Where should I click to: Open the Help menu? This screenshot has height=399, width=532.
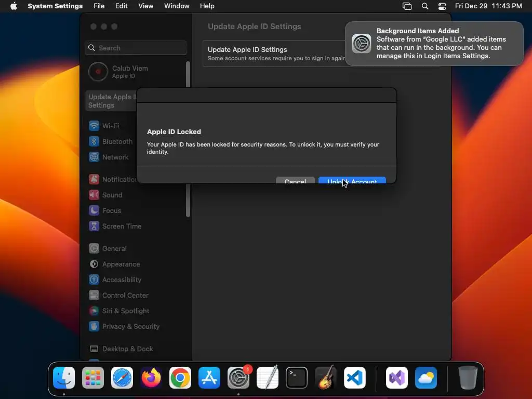pos(207,6)
